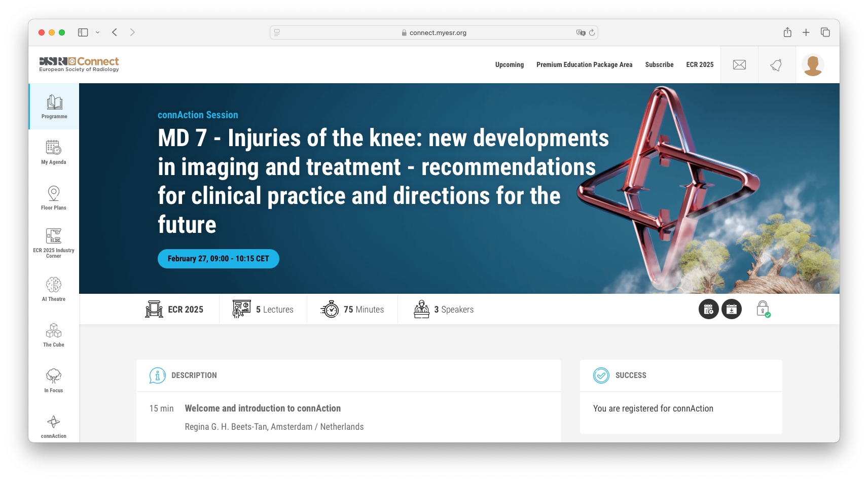Screen dimensions: 868x480
Task: Open connAction from the sidebar
Action: coord(54,427)
